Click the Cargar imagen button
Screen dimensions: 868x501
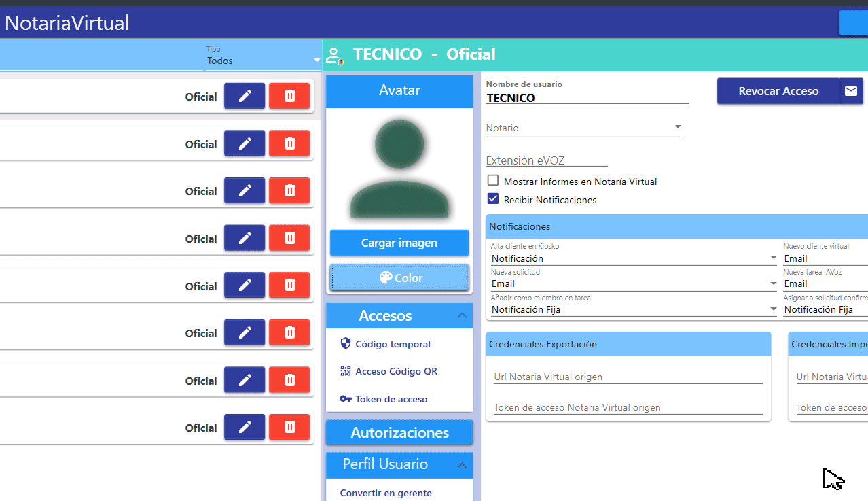click(x=399, y=243)
